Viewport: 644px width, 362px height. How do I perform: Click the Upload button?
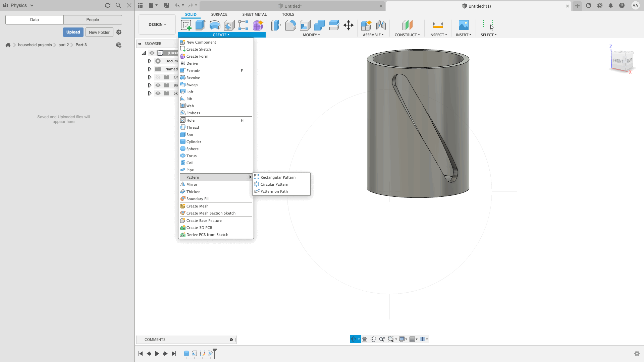(x=73, y=32)
